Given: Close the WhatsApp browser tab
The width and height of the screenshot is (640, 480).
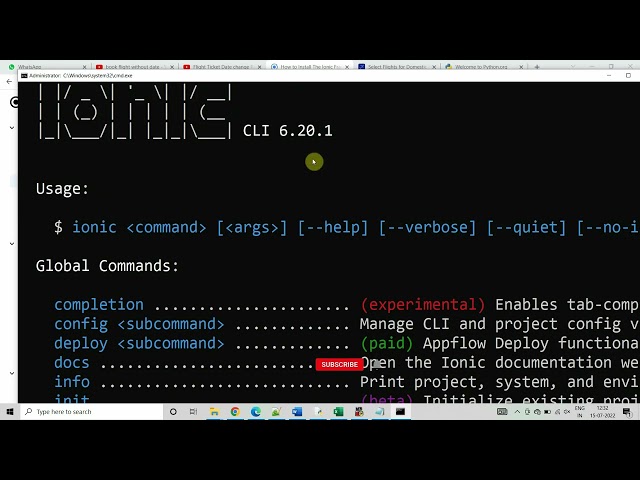Looking at the screenshot, I should coord(84,67).
